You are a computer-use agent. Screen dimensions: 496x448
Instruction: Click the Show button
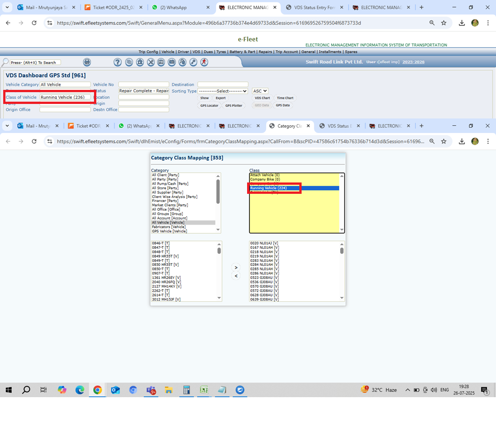tap(204, 98)
